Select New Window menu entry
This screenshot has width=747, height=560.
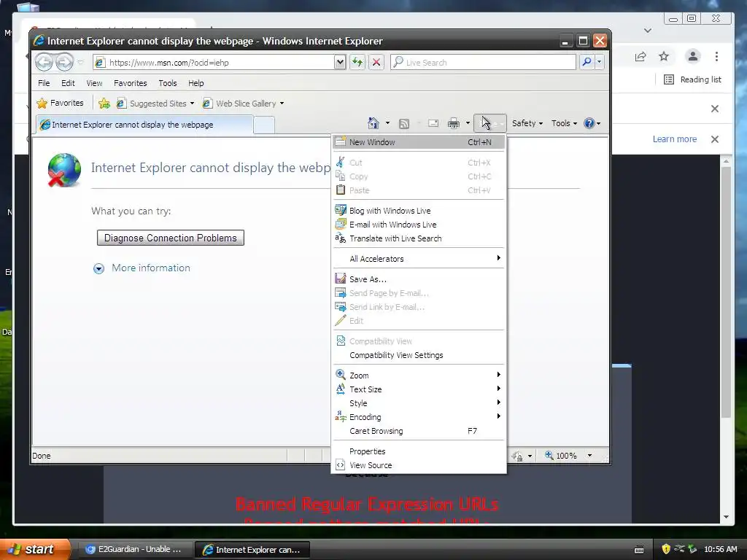(419, 142)
